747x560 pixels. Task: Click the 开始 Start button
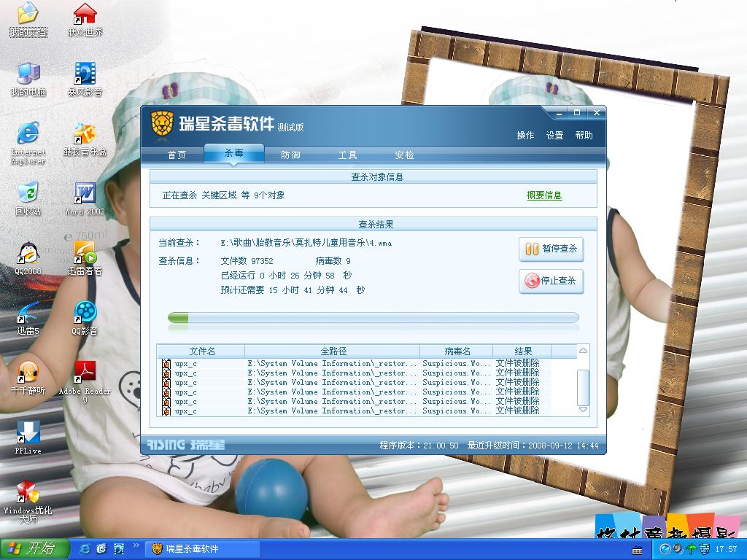35,549
